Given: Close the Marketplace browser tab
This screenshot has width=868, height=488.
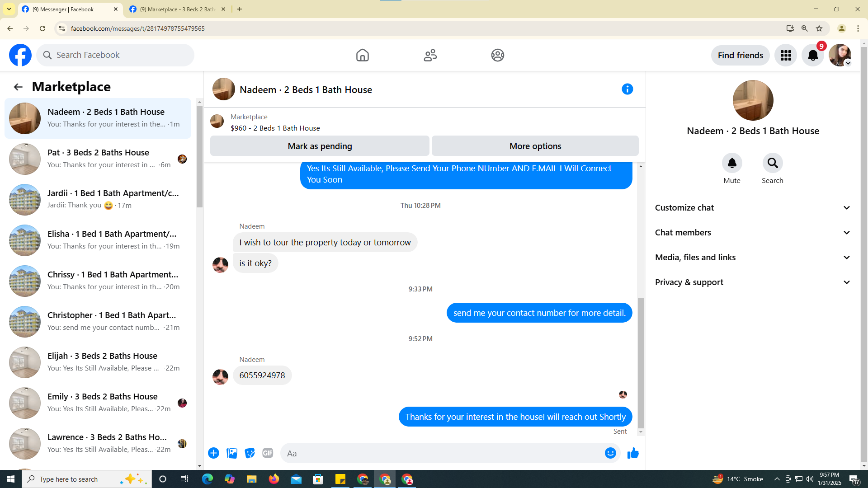Looking at the screenshot, I should 223,9.
